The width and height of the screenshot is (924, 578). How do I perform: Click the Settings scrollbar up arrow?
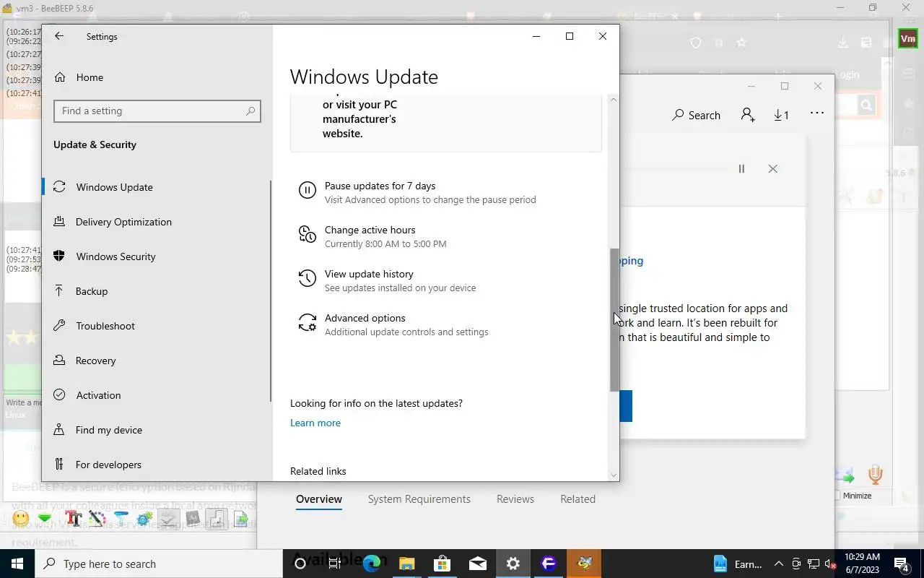[x=614, y=100]
